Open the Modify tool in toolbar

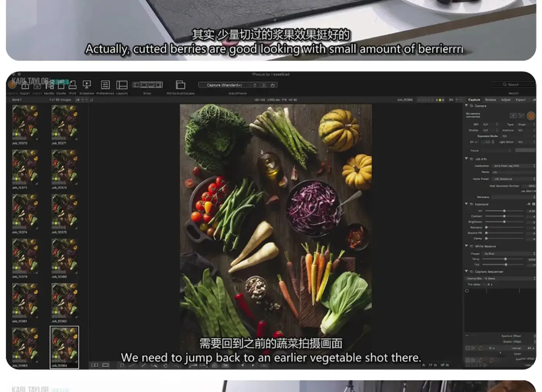(x=50, y=85)
